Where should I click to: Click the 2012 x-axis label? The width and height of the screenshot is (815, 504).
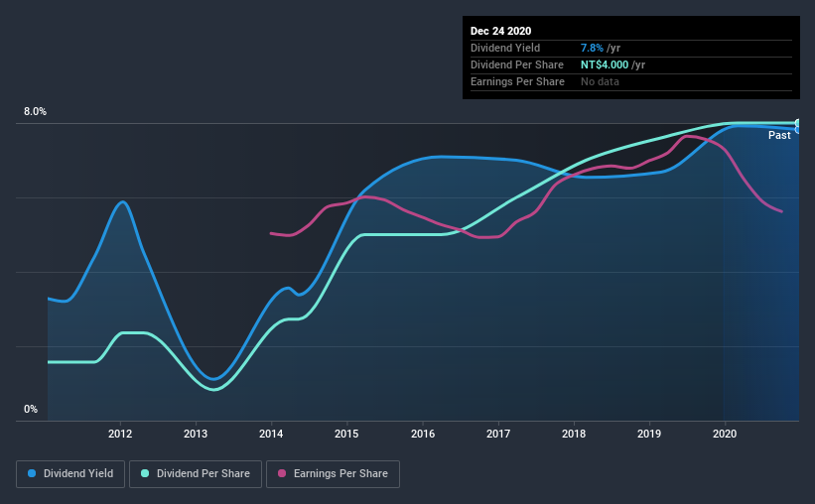120,434
